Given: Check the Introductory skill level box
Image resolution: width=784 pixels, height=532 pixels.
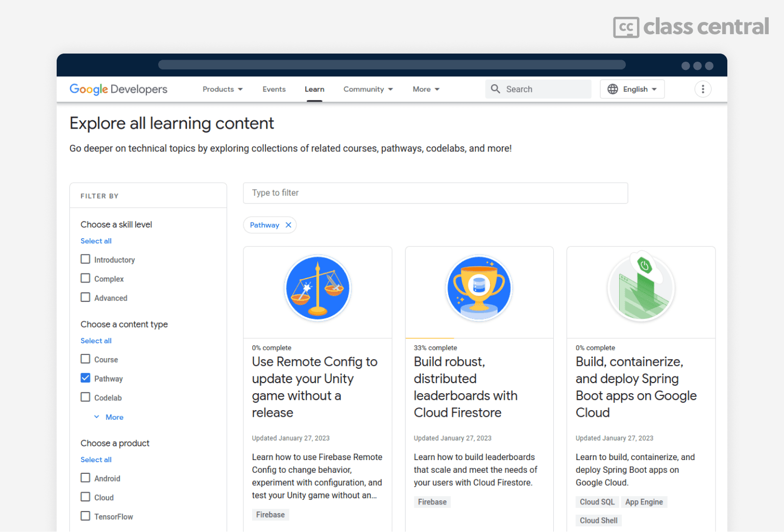Looking at the screenshot, I should tap(85, 259).
